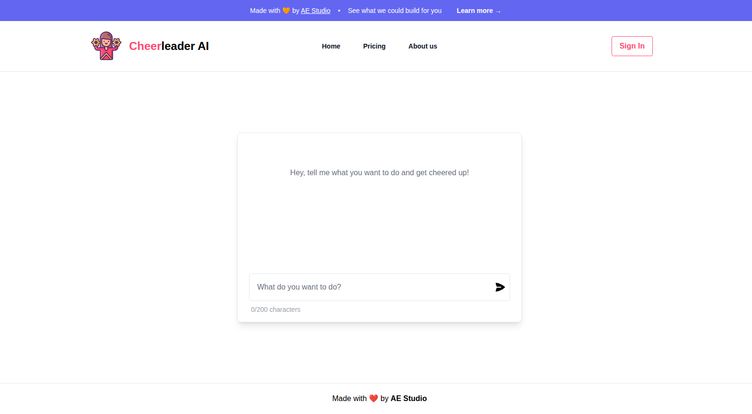Click the red heart in the footer

point(374,398)
